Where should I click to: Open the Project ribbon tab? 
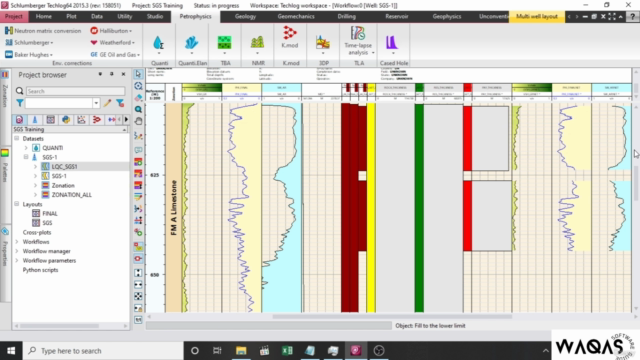13,16
